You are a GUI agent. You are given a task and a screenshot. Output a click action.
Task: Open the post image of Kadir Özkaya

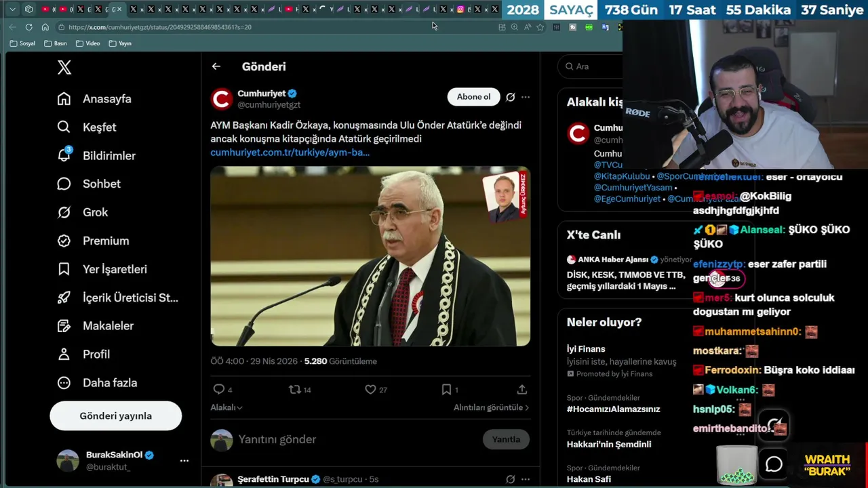click(x=370, y=256)
